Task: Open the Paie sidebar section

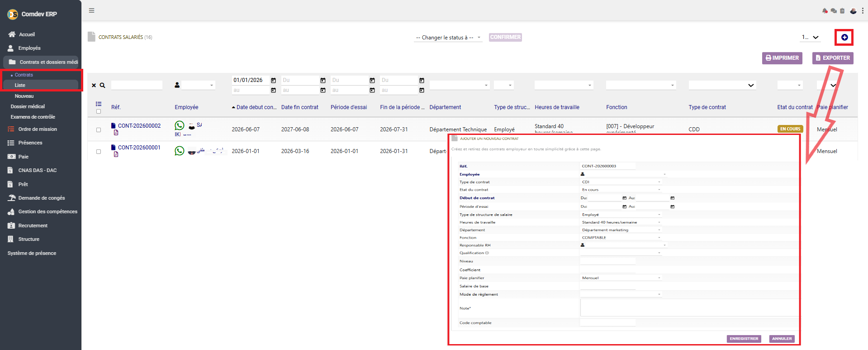Action: point(23,157)
